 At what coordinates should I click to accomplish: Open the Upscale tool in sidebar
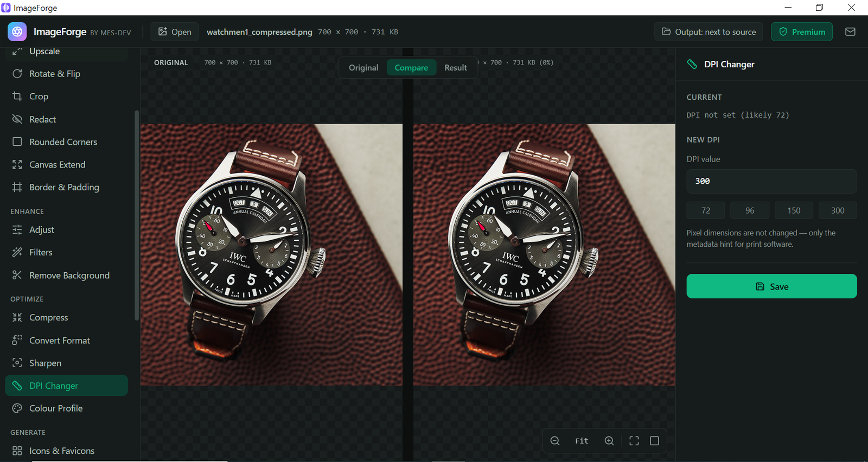pos(66,52)
